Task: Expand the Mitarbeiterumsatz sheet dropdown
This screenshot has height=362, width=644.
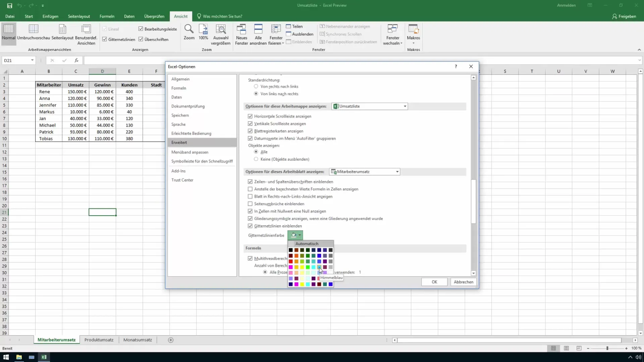Action: (397, 172)
